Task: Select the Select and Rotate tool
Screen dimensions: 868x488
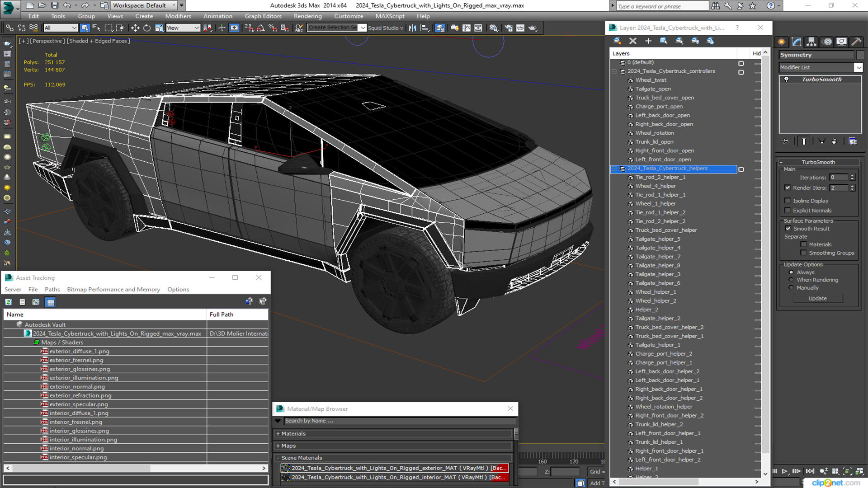Action: 147,28
